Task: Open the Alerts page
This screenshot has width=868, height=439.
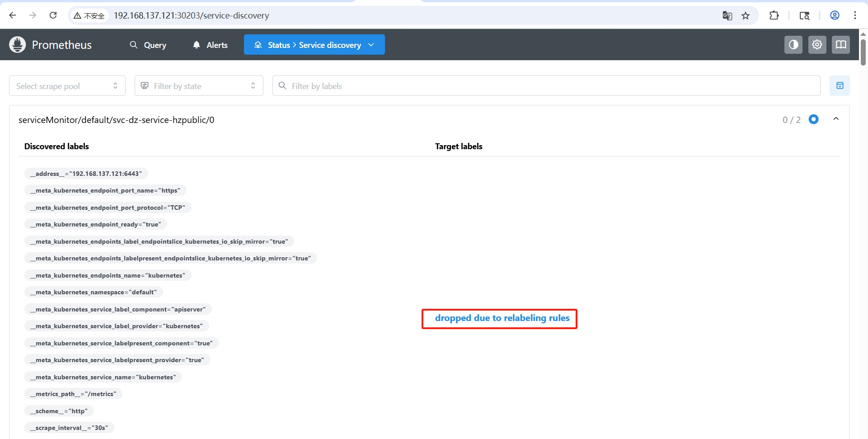Action: tap(210, 45)
